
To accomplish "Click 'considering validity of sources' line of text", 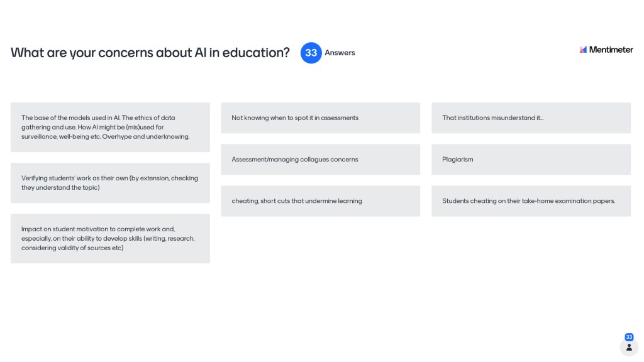I will (x=72, y=248).
